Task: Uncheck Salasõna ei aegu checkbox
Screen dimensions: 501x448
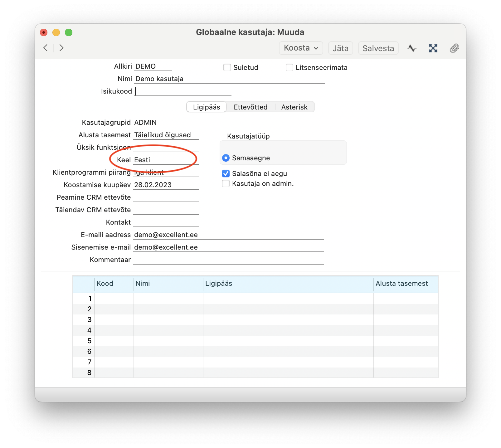Action: [226, 173]
